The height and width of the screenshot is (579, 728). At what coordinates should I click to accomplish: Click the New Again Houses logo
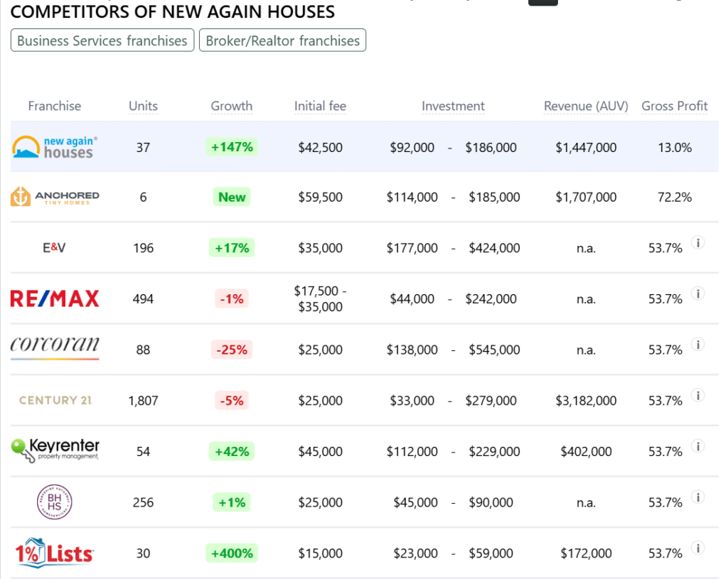pos(55,147)
